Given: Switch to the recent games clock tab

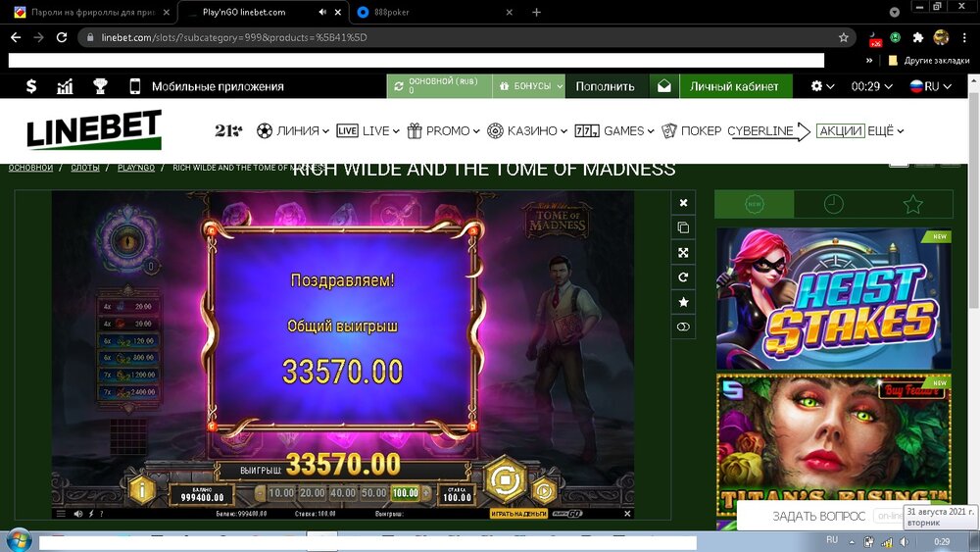Looking at the screenshot, I should click(834, 204).
